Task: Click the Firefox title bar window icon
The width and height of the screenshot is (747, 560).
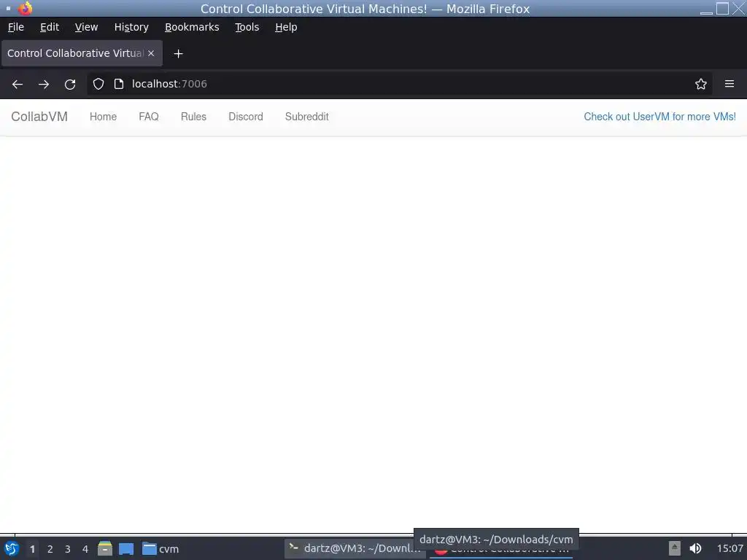Action: tap(26, 8)
